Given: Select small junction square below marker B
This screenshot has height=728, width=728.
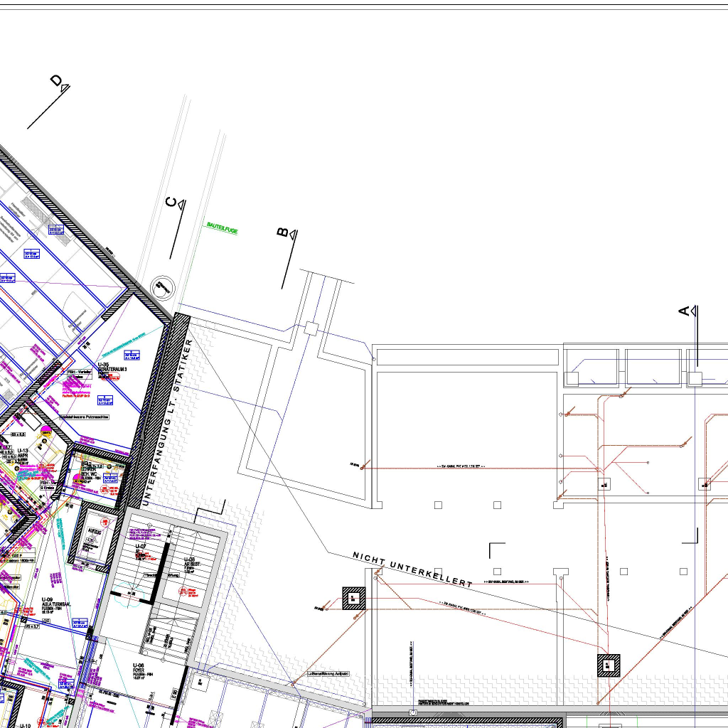Looking at the screenshot, I should click(311, 328).
